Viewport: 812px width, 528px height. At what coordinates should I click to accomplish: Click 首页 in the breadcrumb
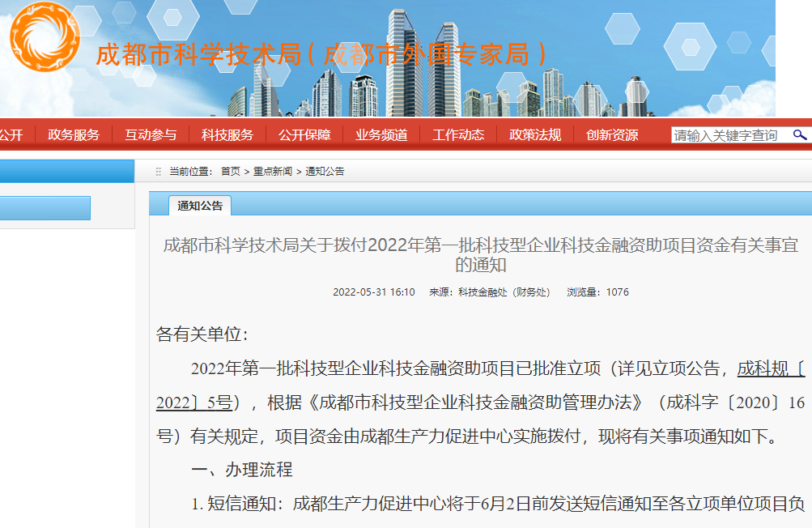coord(230,172)
